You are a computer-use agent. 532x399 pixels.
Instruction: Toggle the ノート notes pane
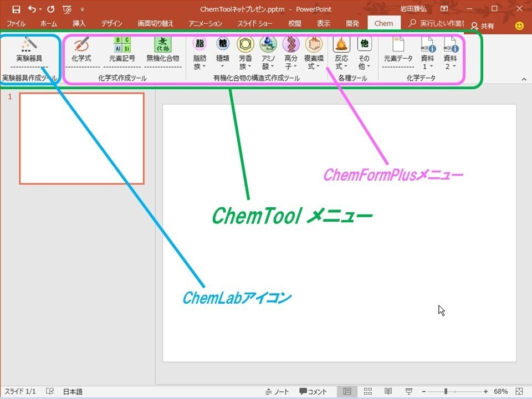tap(277, 392)
